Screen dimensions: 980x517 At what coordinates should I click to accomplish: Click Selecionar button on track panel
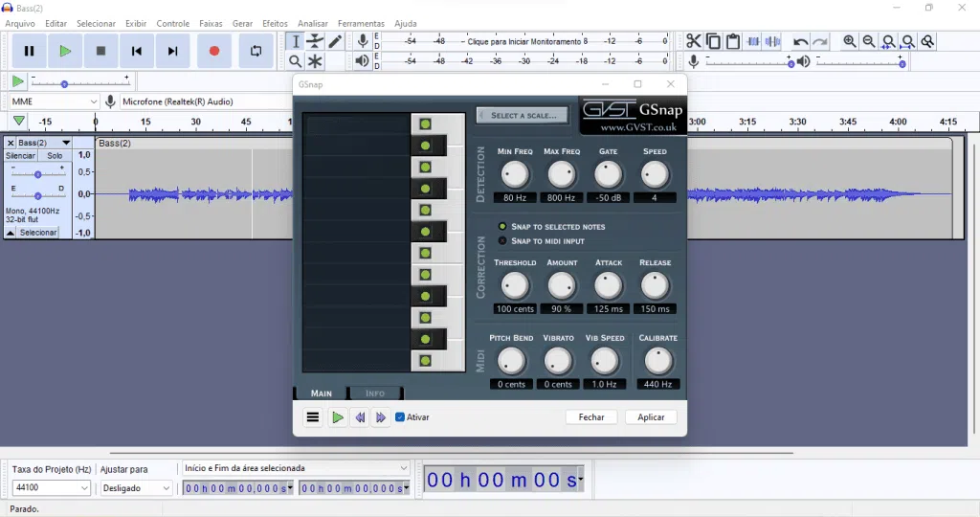click(38, 233)
